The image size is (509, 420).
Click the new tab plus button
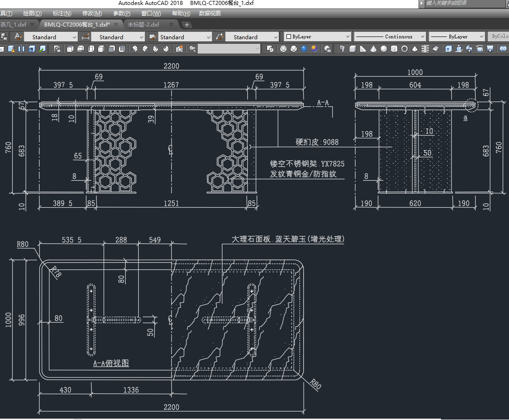click(187, 24)
